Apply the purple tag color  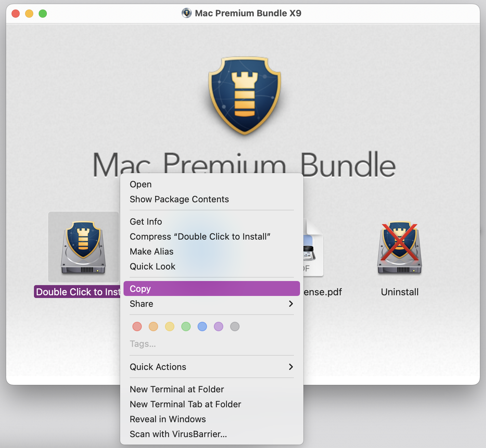click(x=219, y=326)
